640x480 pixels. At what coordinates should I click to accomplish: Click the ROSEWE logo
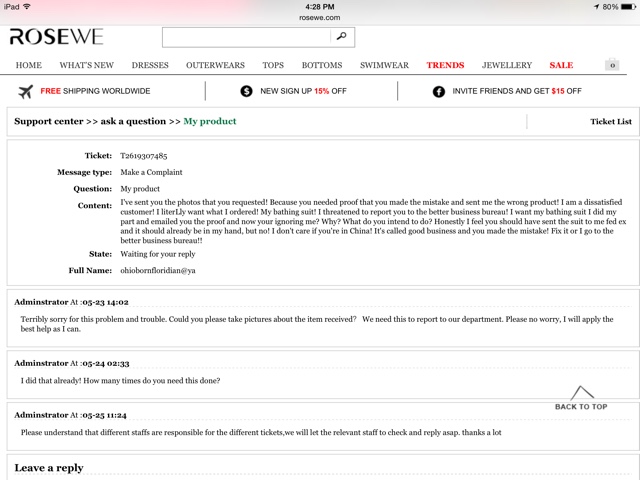click(57, 37)
